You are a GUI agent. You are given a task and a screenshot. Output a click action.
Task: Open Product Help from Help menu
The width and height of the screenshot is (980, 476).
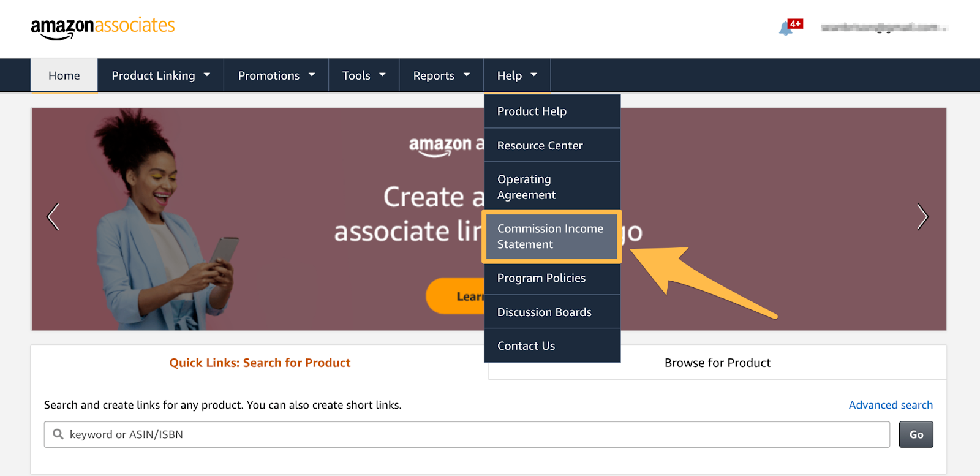[552, 111]
